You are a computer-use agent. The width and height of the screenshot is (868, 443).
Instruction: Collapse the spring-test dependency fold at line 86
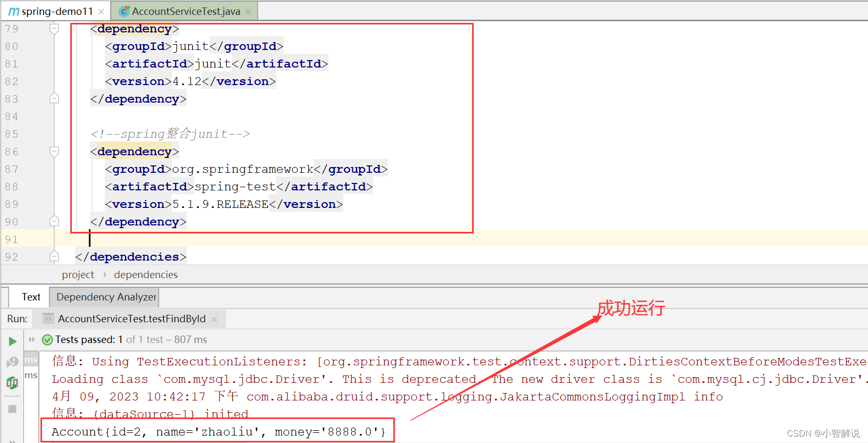(x=54, y=152)
